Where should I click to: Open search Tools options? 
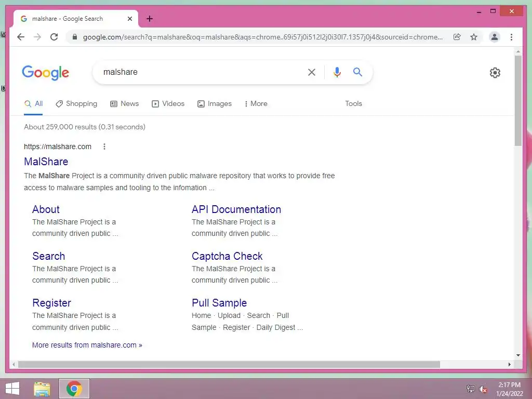point(353,103)
